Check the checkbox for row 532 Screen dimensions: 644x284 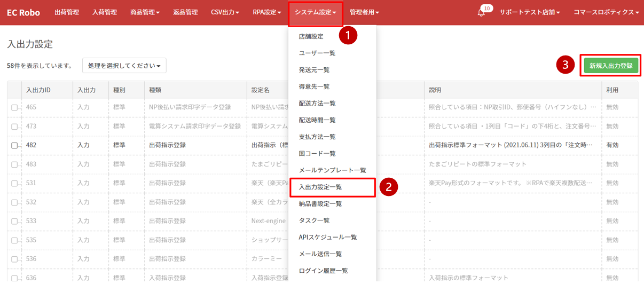point(14,203)
